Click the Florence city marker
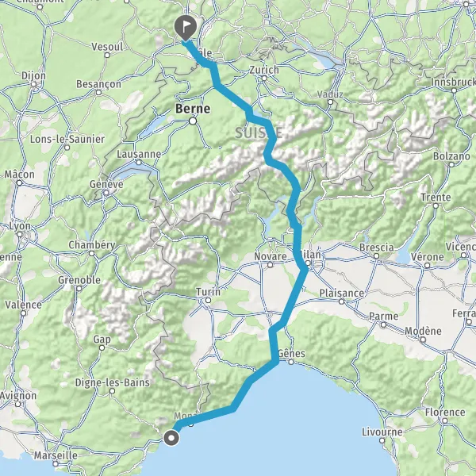This screenshot has width=476, height=476. [x=445, y=420]
